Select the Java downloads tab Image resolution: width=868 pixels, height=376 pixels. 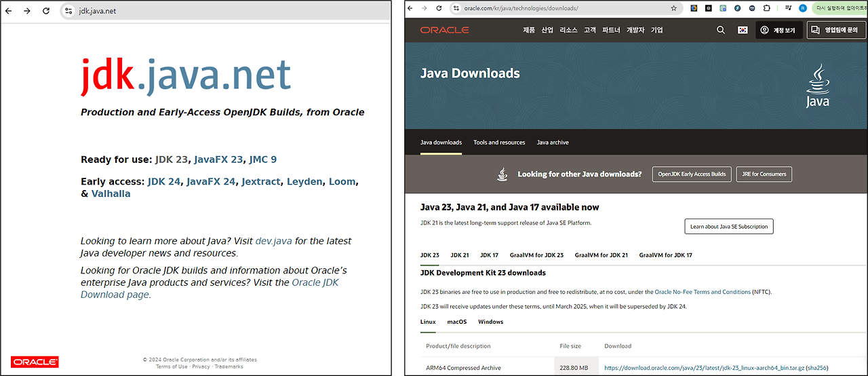tap(441, 143)
